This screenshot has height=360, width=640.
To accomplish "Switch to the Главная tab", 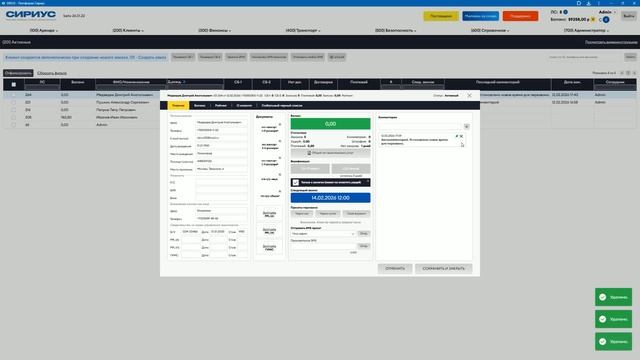I will click(x=178, y=105).
